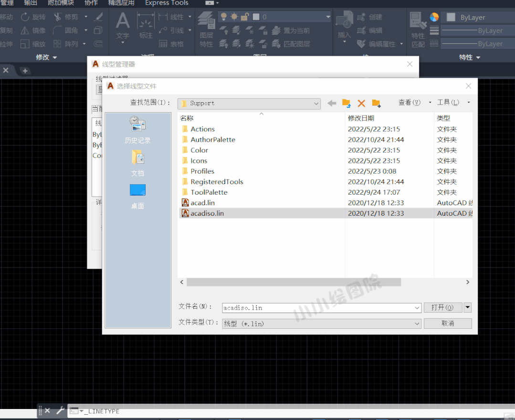The image size is (515, 420).
Task: Select the Leader (引线) tool
Action: 171,31
